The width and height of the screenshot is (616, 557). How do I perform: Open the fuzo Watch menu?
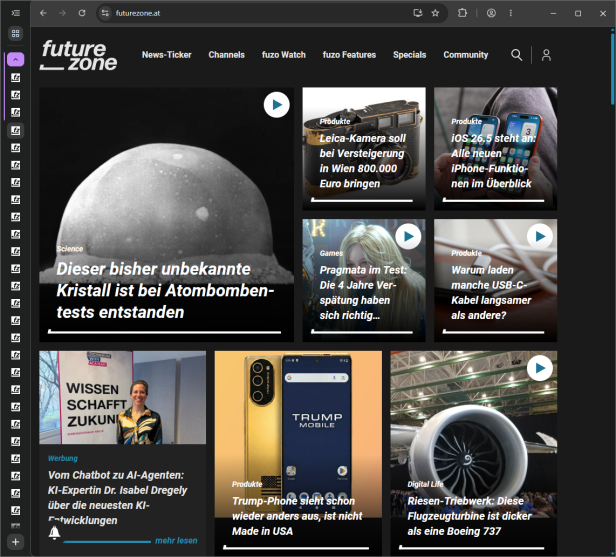click(x=284, y=55)
